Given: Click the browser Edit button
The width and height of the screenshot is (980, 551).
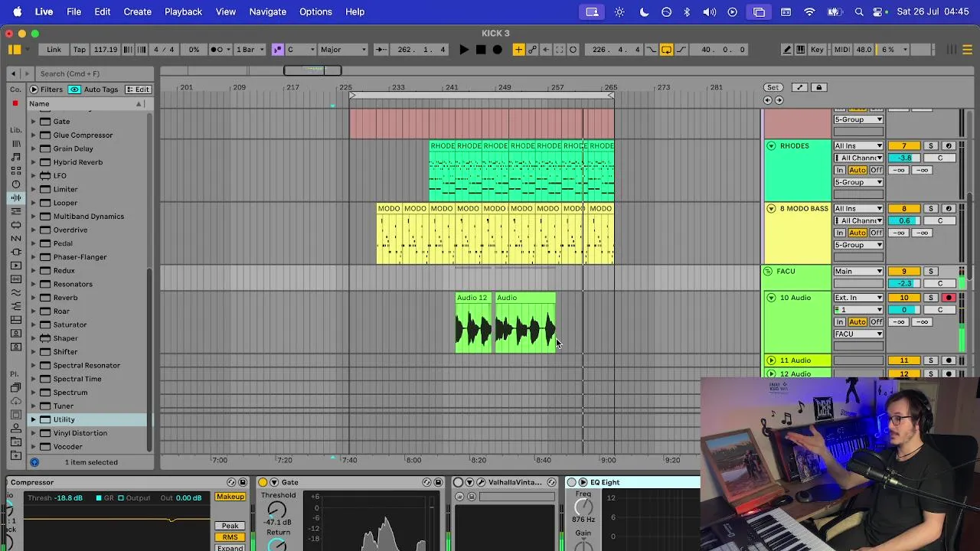Looking at the screenshot, I should tap(138, 90).
